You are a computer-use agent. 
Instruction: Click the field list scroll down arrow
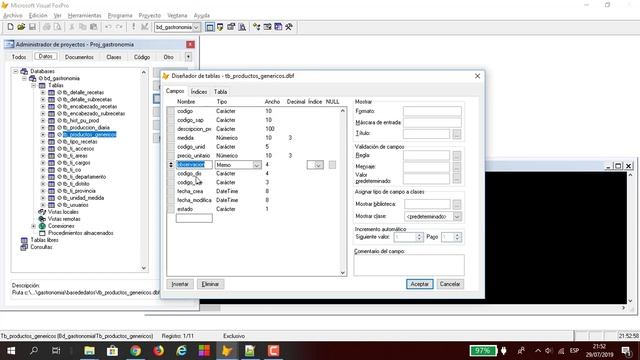pyautogui.click(x=343, y=273)
